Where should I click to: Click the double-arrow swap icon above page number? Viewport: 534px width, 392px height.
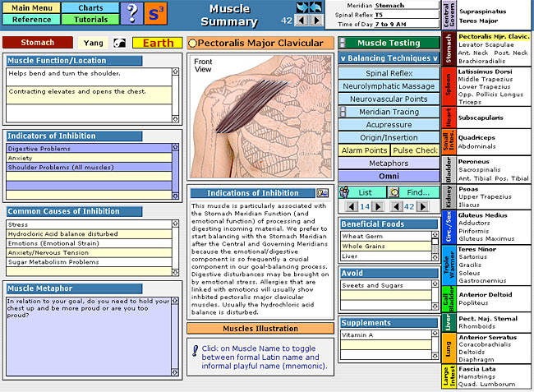point(309,7)
